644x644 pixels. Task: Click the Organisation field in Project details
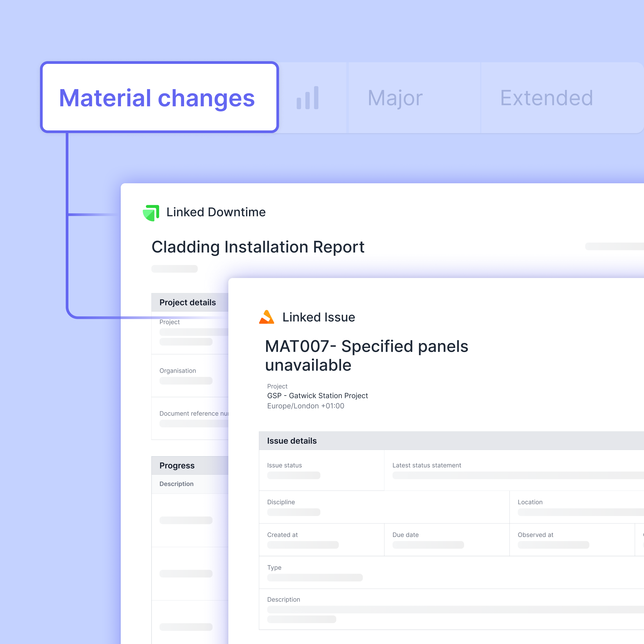(x=186, y=381)
